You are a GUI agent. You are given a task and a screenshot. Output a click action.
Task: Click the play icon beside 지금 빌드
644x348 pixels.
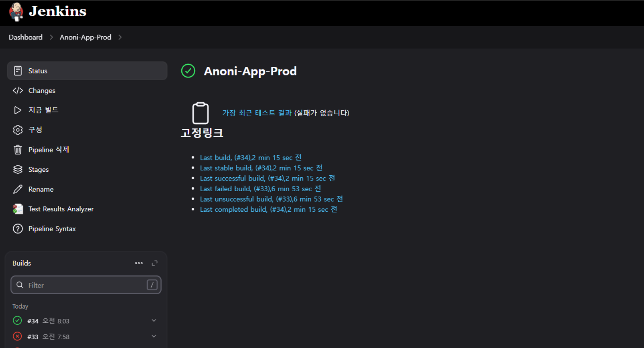tap(18, 110)
